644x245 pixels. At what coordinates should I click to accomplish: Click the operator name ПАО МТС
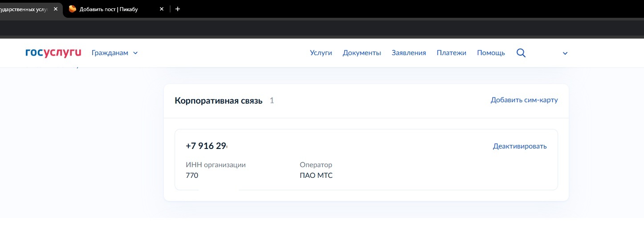pos(316,176)
